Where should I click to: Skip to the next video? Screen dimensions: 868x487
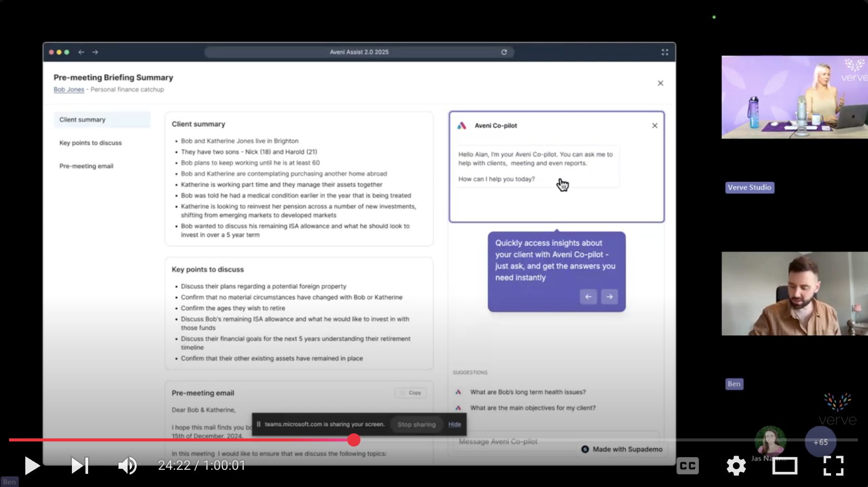click(x=80, y=465)
